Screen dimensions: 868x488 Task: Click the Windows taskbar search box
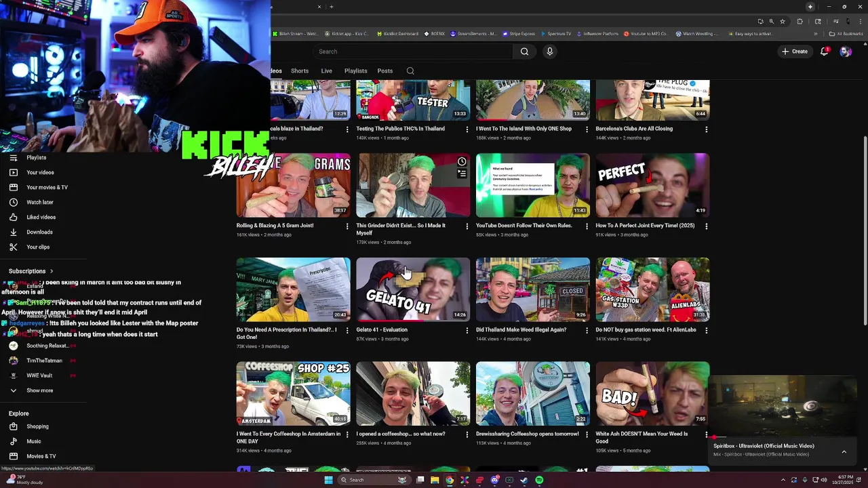pyautogui.click(x=374, y=480)
